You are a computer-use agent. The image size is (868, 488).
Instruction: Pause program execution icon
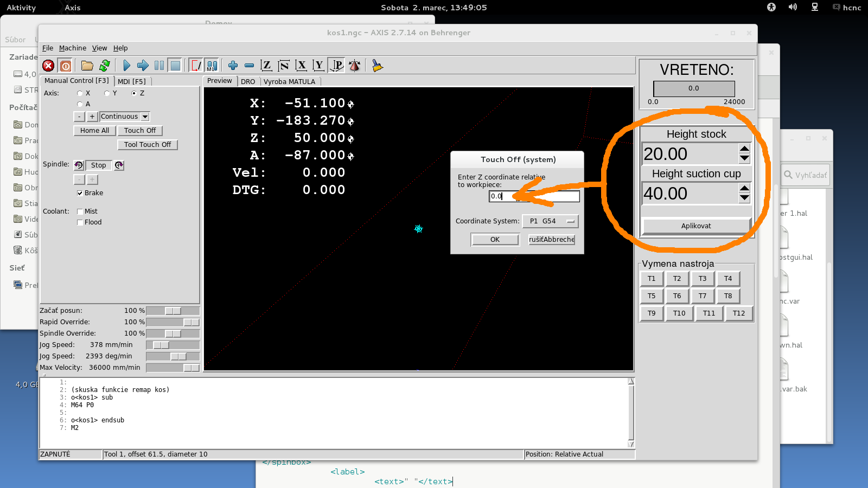click(x=159, y=66)
